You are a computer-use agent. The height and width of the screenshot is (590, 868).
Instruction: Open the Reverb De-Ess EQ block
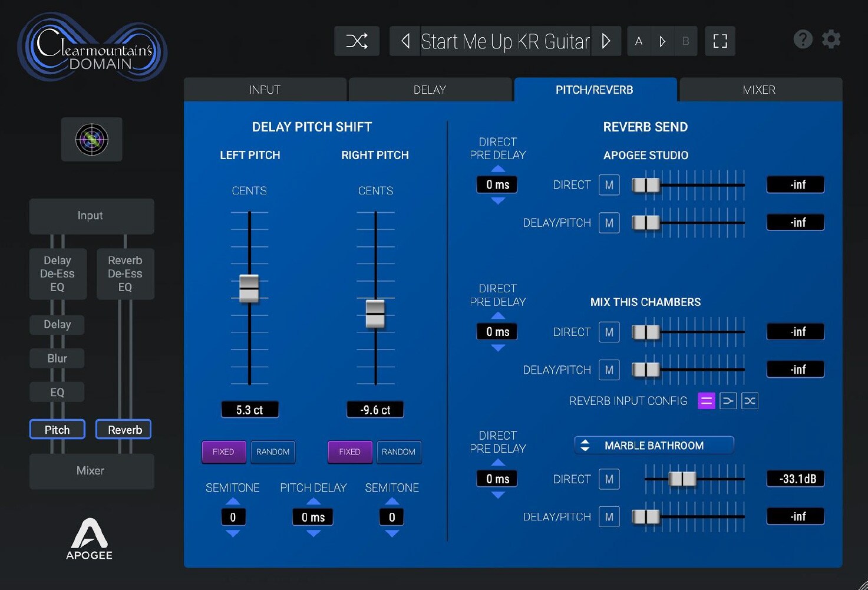tap(125, 274)
